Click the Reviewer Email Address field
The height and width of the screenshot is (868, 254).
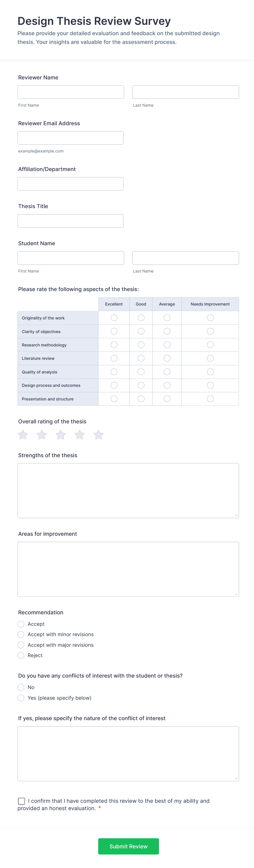coord(70,137)
